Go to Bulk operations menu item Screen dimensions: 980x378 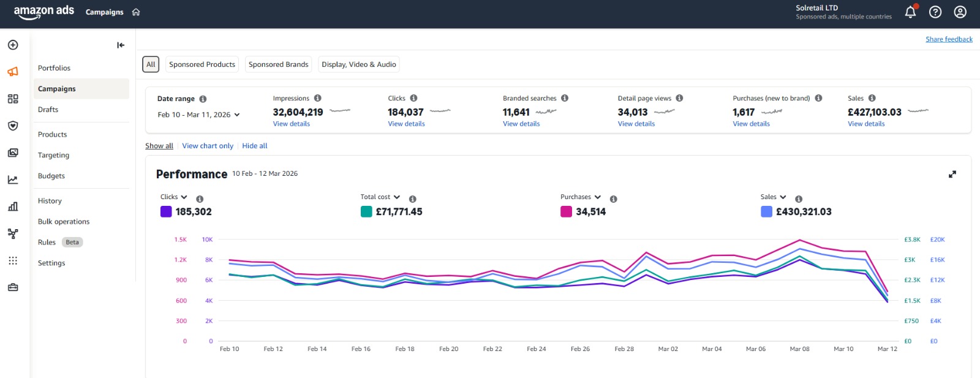(x=64, y=222)
